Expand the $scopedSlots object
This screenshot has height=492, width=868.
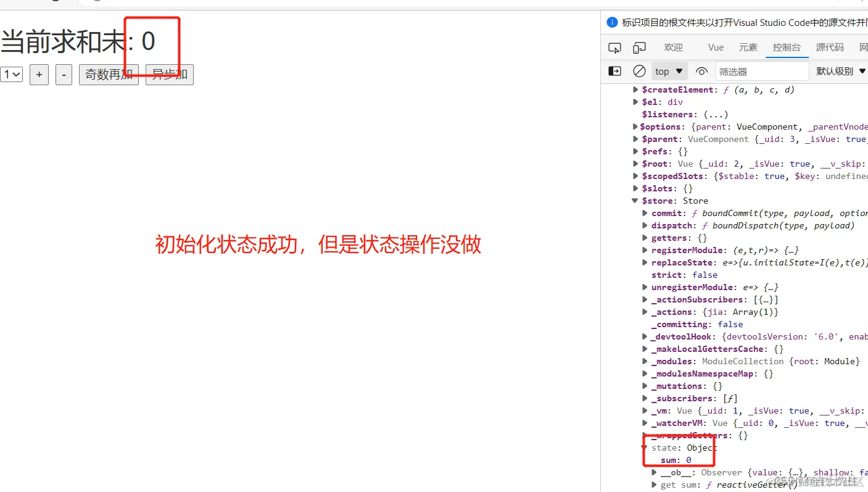click(636, 176)
